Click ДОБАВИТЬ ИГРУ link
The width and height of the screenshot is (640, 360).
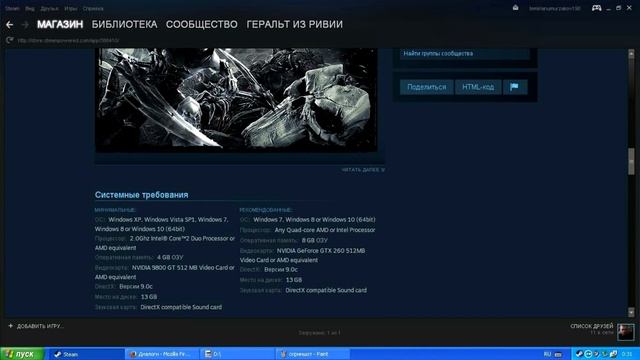click(x=40, y=326)
